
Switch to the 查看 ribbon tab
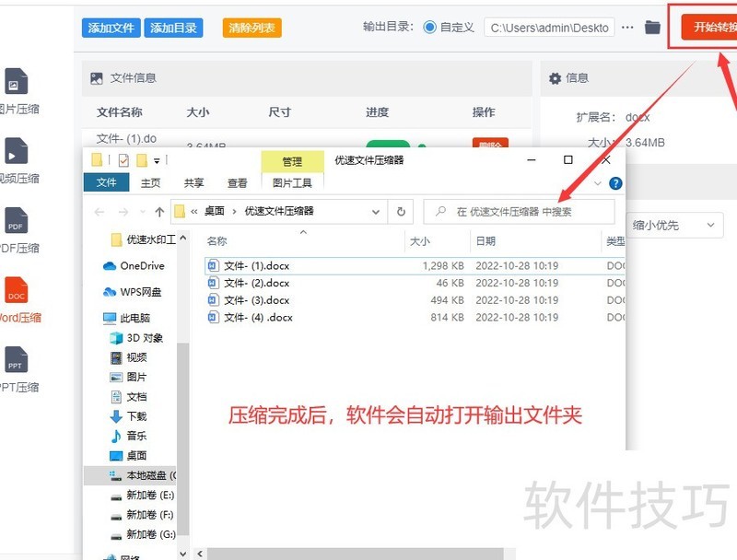coord(237,182)
